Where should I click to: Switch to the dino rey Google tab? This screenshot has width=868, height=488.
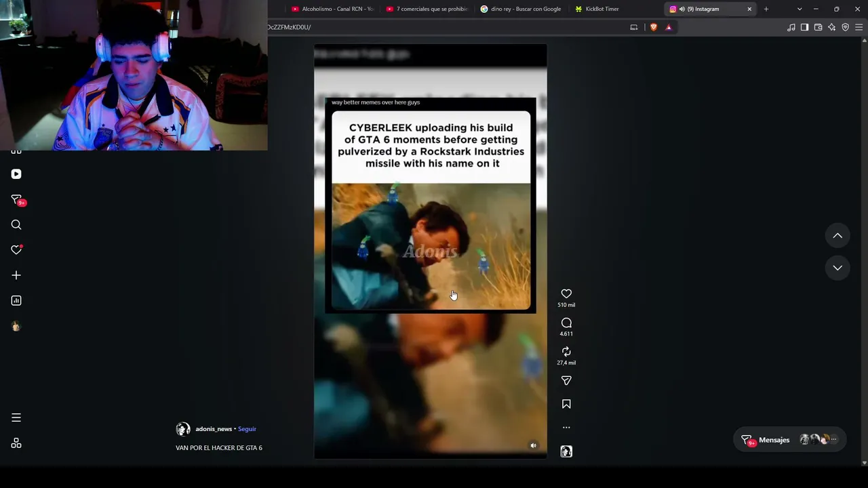tap(521, 9)
